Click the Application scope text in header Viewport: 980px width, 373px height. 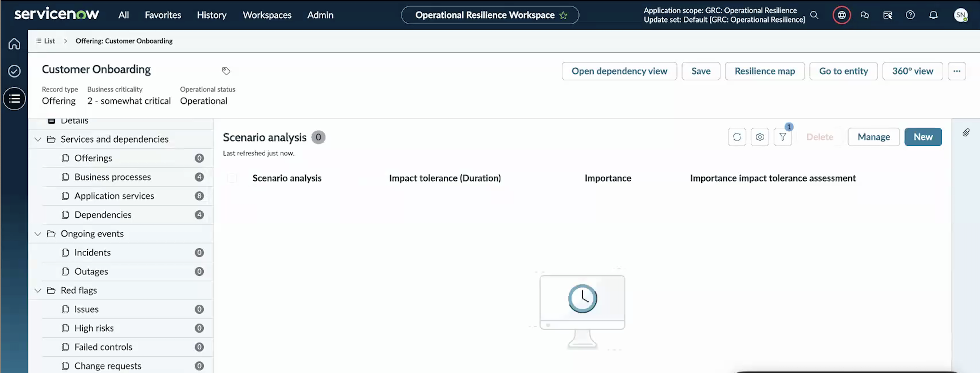tap(720, 10)
